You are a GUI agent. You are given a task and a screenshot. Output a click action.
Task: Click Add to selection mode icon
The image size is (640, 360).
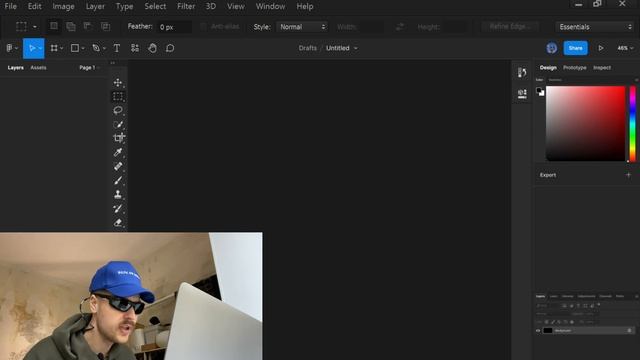coord(71,27)
